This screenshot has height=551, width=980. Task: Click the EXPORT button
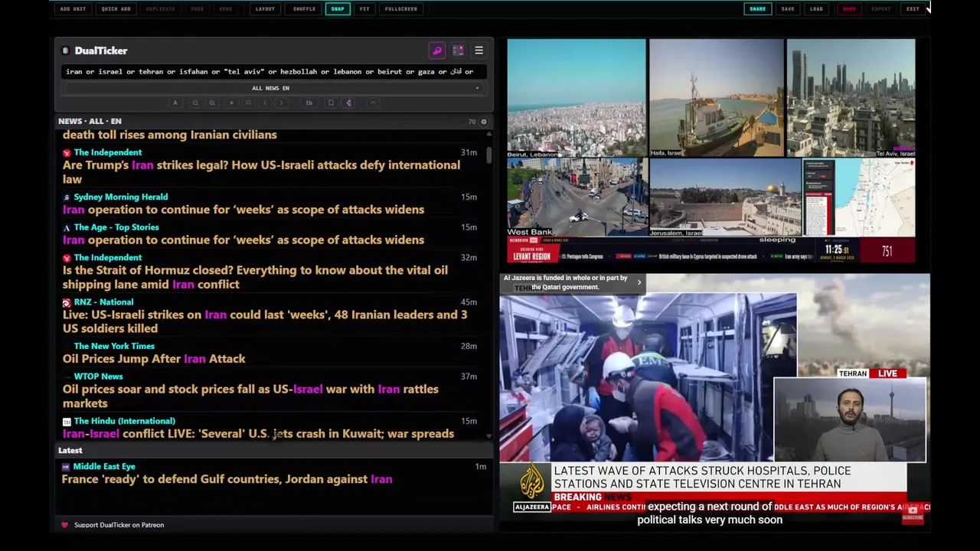(881, 9)
